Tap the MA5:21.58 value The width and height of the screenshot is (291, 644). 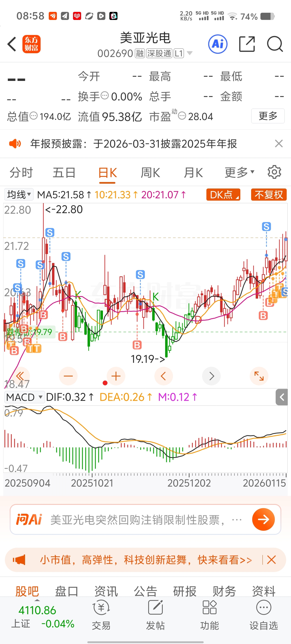[64, 195]
